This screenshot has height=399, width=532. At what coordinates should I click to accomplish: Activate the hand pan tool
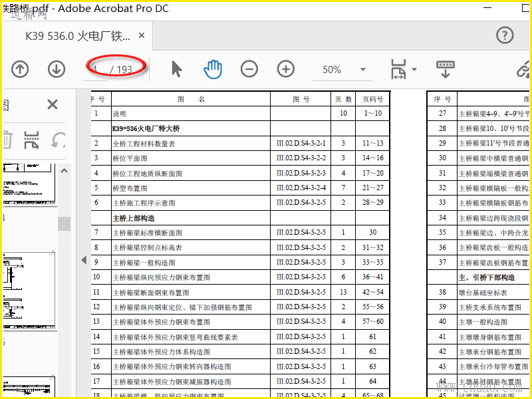coord(213,69)
